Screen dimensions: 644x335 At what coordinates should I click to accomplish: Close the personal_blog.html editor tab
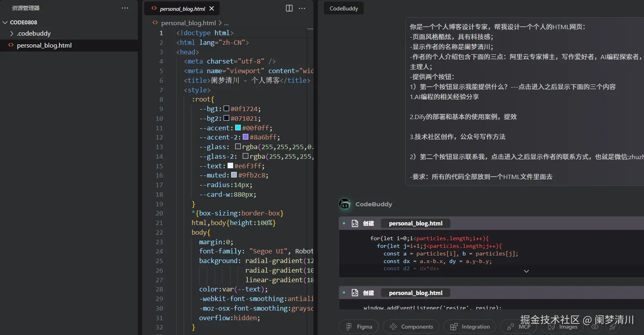tap(212, 8)
